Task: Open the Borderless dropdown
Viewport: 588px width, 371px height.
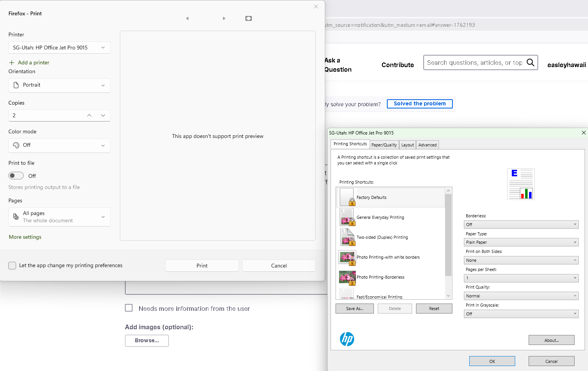Action: [x=521, y=225]
